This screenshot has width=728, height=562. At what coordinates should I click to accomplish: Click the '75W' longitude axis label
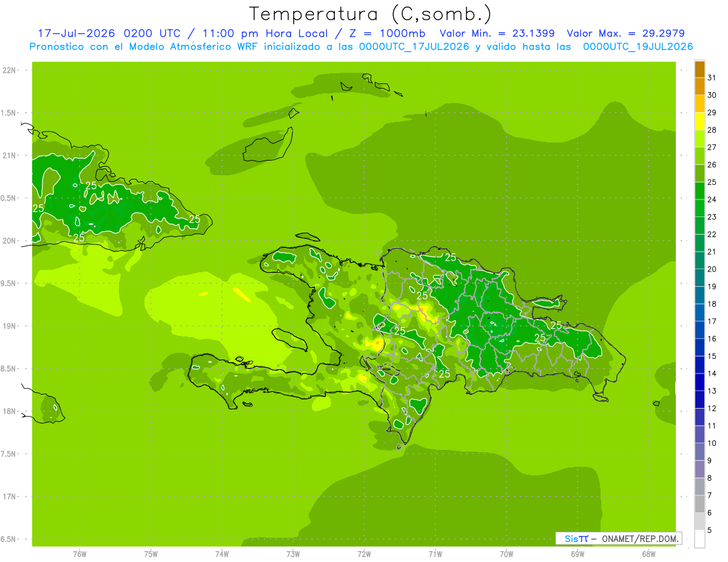(x=151, y=554)
